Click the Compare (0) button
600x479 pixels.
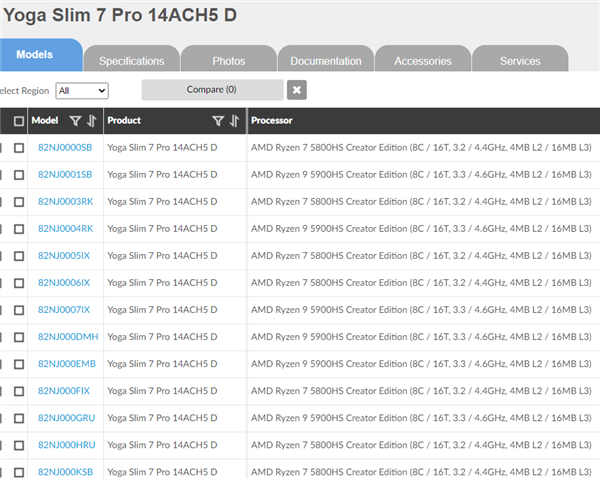[212, 90]
